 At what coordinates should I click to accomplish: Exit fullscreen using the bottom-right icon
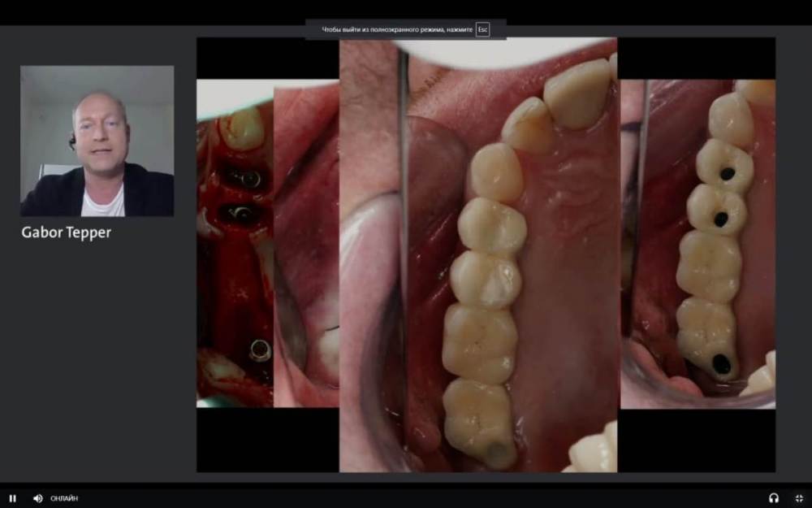click(799, 498)
